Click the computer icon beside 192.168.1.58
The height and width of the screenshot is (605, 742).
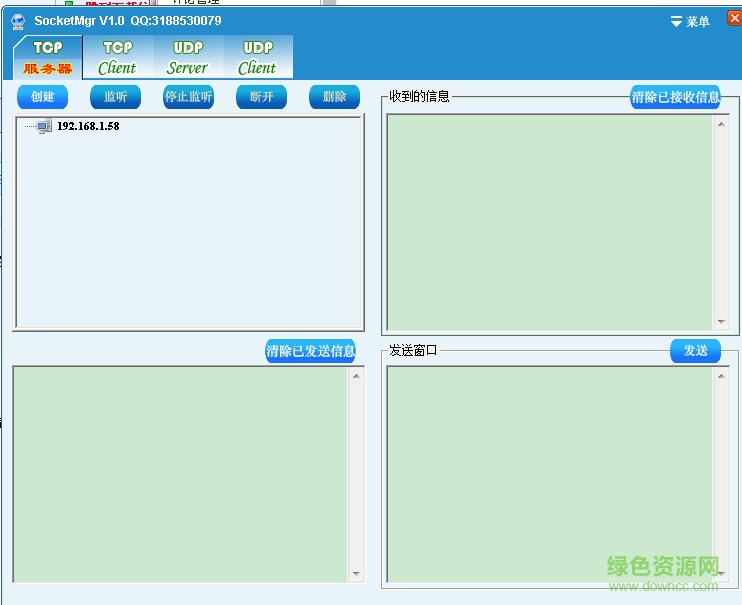point(44,126)
